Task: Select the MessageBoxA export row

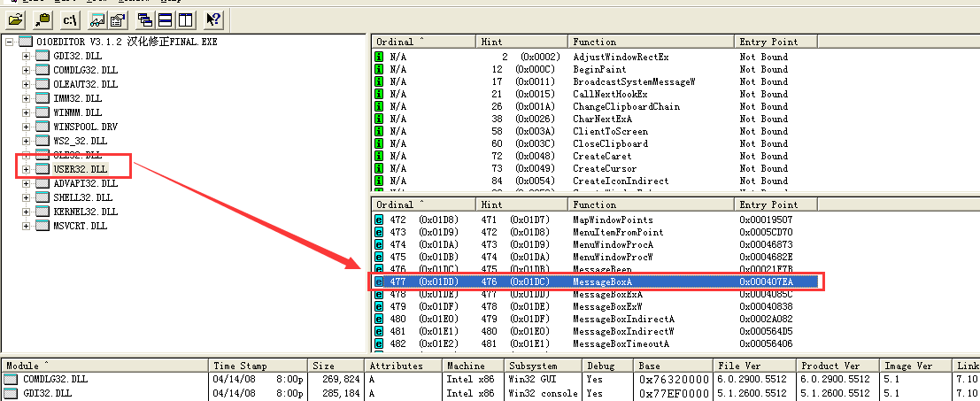Action: tap(596, 281)
